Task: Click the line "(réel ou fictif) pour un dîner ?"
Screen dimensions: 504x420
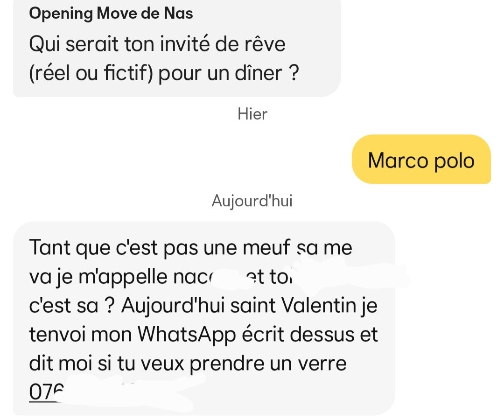Action: pos(163,74)
